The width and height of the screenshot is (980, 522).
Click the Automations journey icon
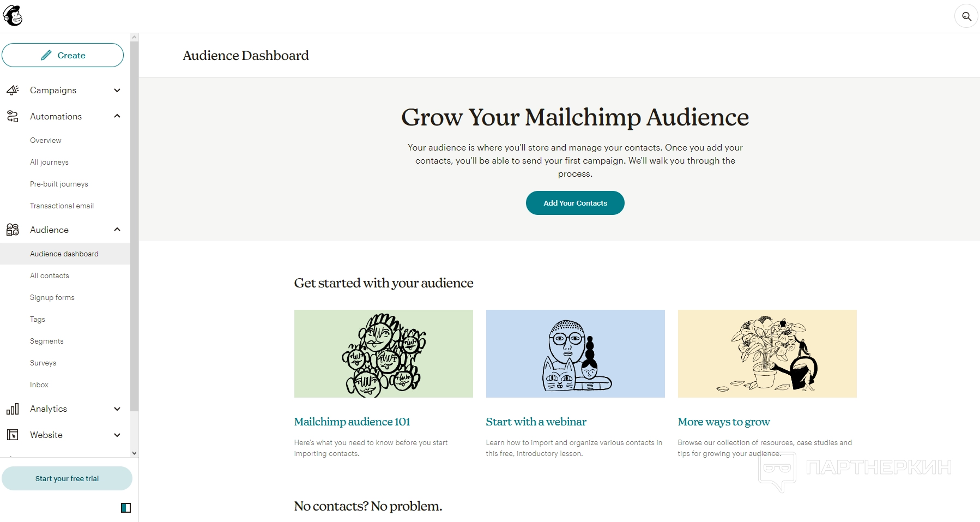click(13, 116)
